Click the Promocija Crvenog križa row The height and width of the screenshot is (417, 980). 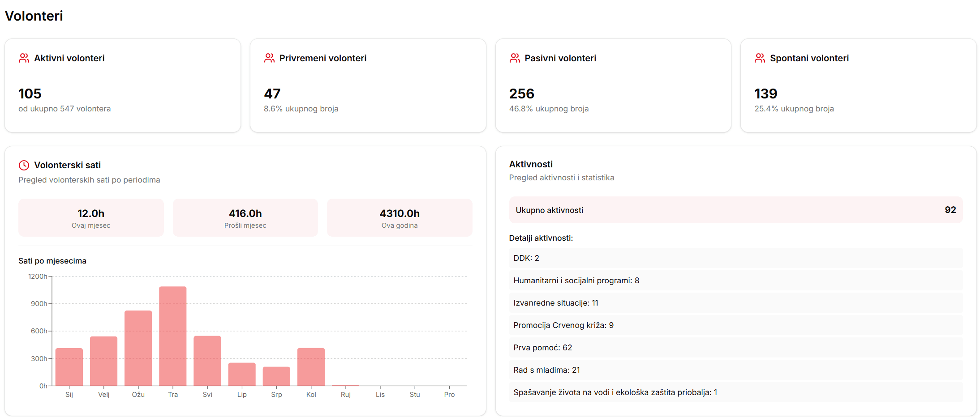(x=735, y=325)
